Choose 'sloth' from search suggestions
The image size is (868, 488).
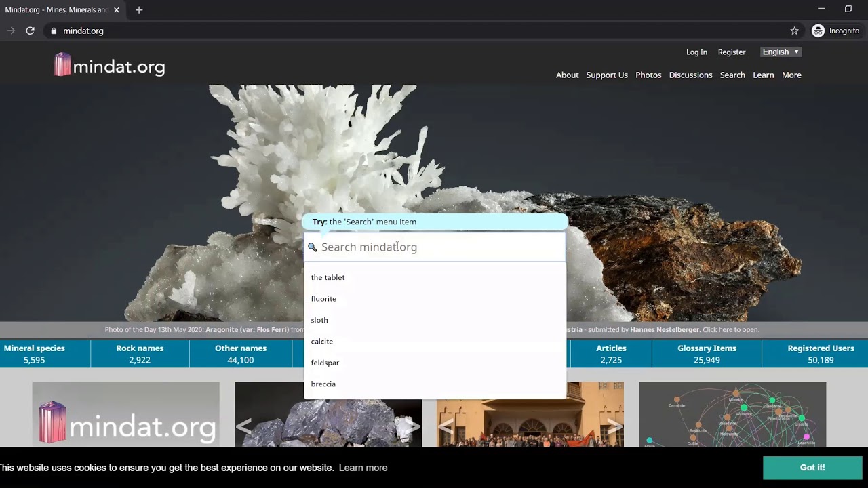435,320
